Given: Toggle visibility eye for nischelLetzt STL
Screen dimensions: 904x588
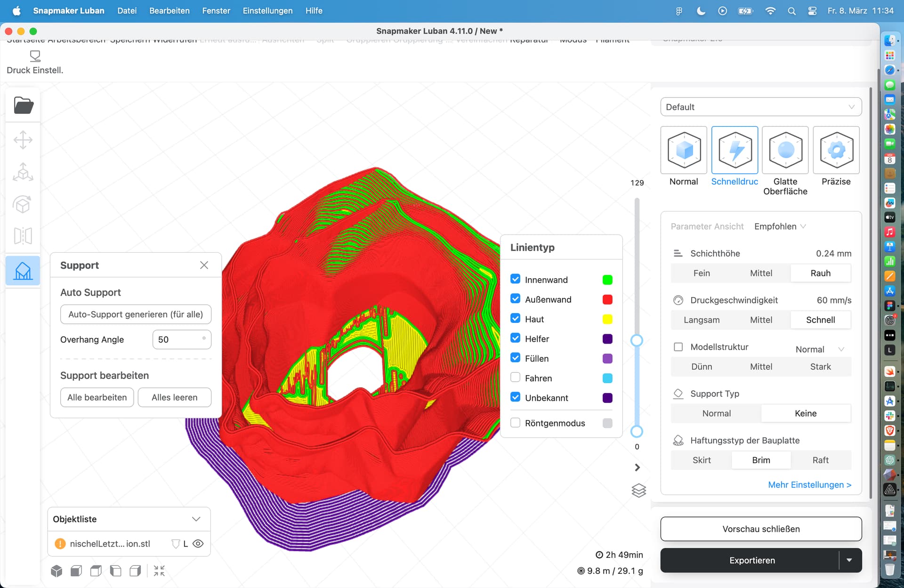Looking at the screenshot, I should pos(198,544).
